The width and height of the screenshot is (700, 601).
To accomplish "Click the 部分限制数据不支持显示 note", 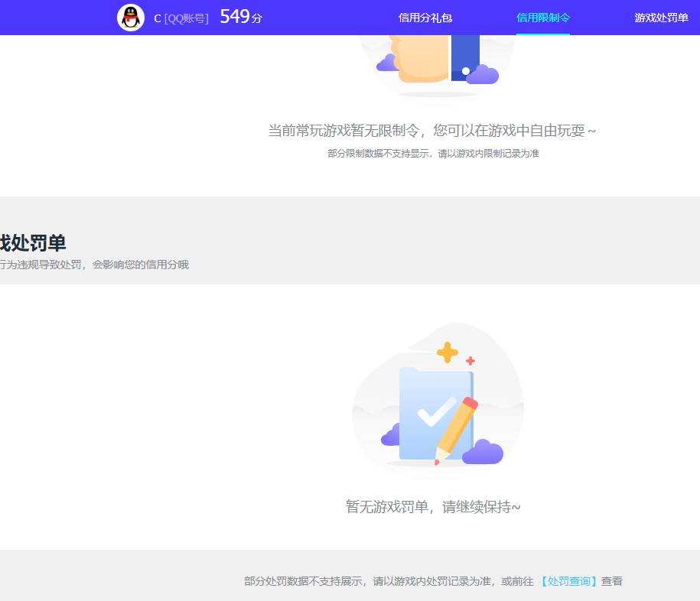I will [x=433, y=154].
